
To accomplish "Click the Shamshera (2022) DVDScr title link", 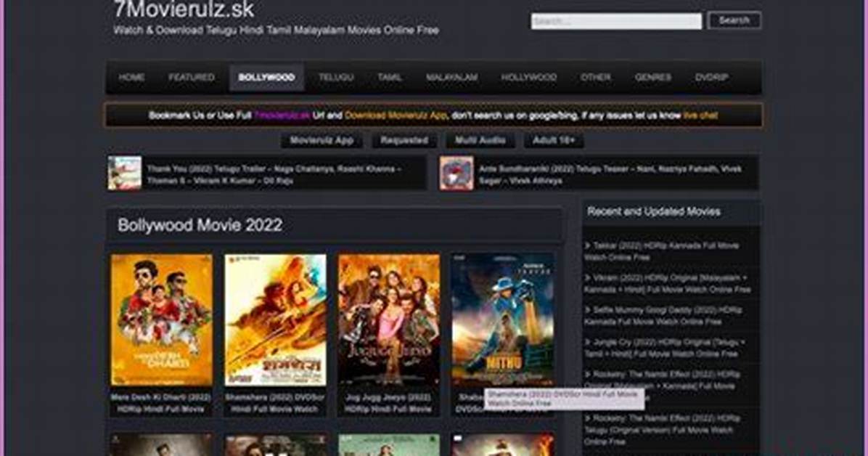I will 274,403.
